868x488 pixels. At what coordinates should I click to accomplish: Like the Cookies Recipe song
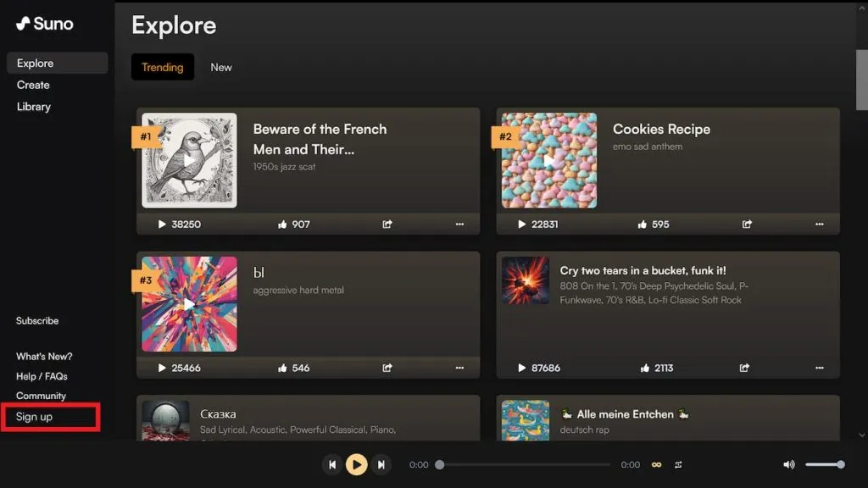pyautogui.click(x=642, y=225)
